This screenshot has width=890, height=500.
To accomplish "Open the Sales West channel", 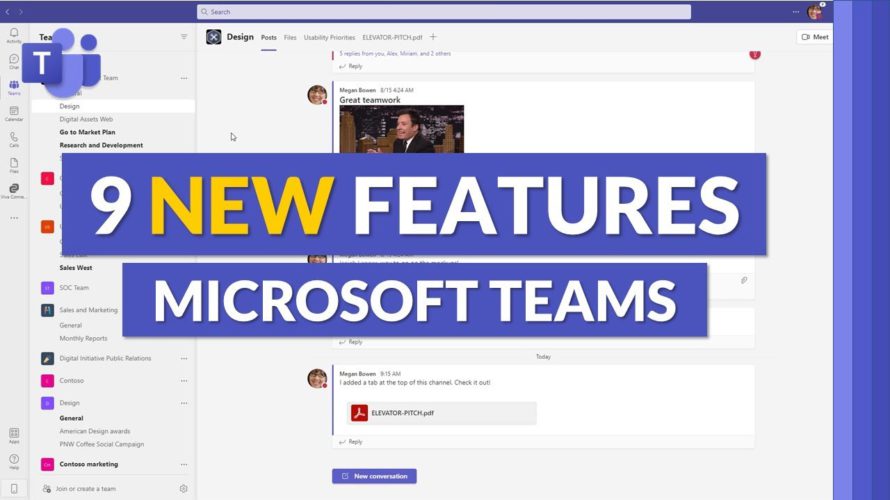I will [x=75, y=268].
